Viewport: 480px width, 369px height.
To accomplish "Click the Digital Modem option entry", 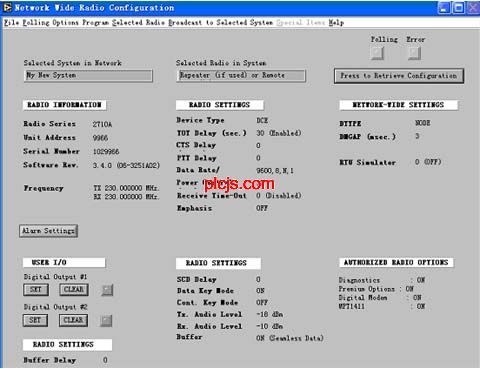I will 380,298.
